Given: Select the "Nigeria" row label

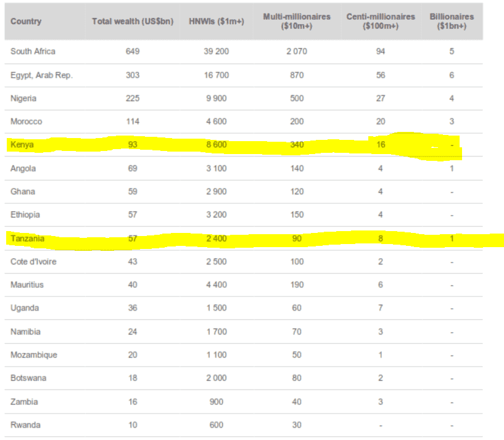Looking at the screenshot, I should point(23,98).
